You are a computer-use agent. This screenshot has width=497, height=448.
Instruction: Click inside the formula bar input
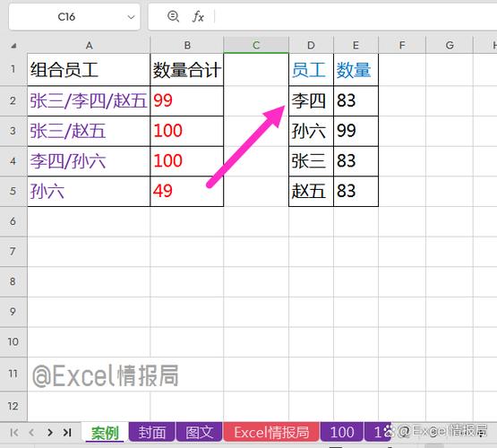click(x=355, y=17)
